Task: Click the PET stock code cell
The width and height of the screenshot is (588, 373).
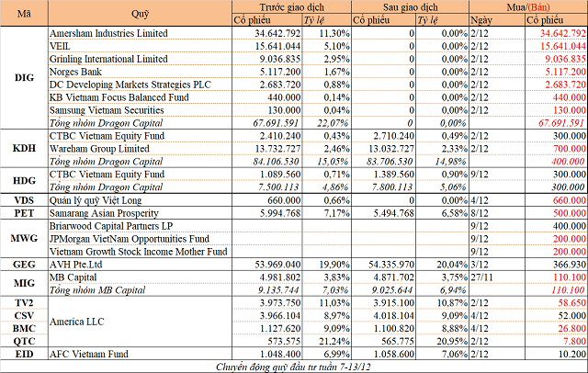Action: coord(24,213)
